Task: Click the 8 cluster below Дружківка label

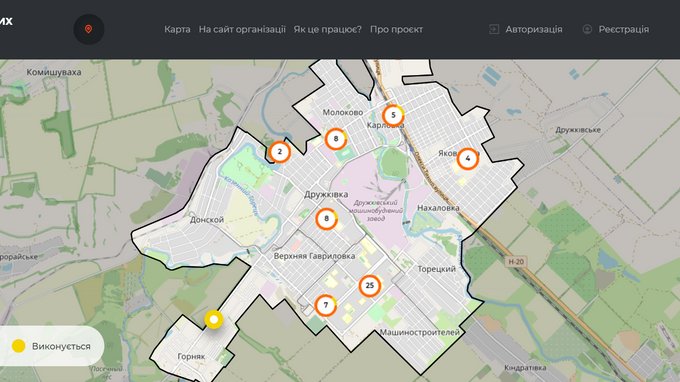Action: [x=327, y=219]
